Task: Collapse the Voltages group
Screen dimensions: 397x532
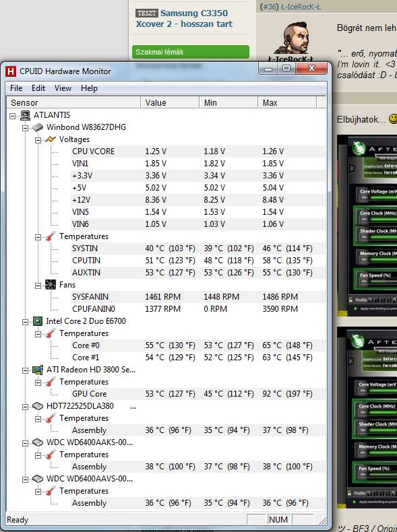Action: (38, 140)
